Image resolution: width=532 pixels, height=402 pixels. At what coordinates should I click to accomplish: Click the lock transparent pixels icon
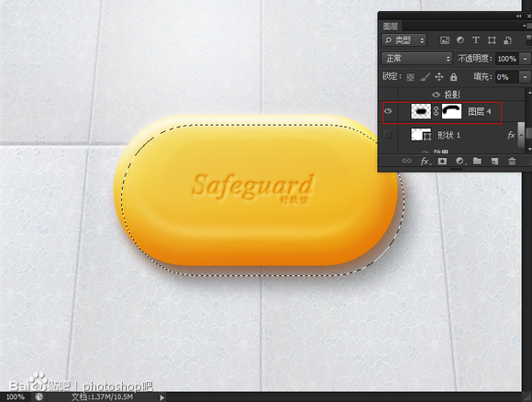pos(410,77)
